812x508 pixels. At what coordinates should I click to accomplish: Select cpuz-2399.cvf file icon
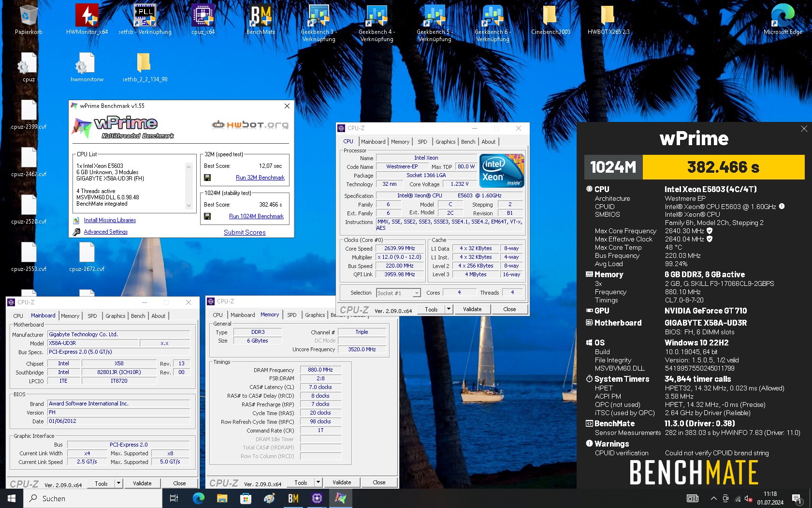coord(29,114)
